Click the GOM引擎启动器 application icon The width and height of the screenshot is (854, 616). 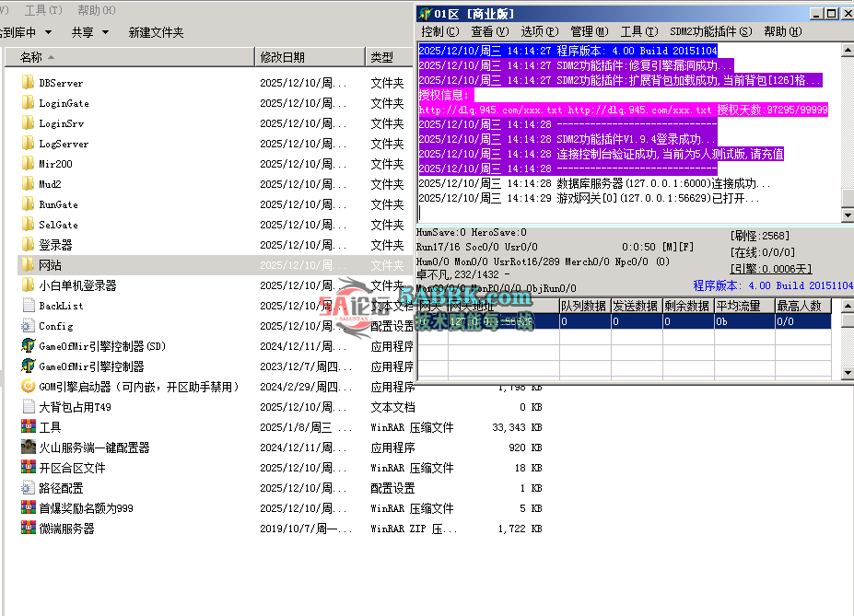point(29,387)
